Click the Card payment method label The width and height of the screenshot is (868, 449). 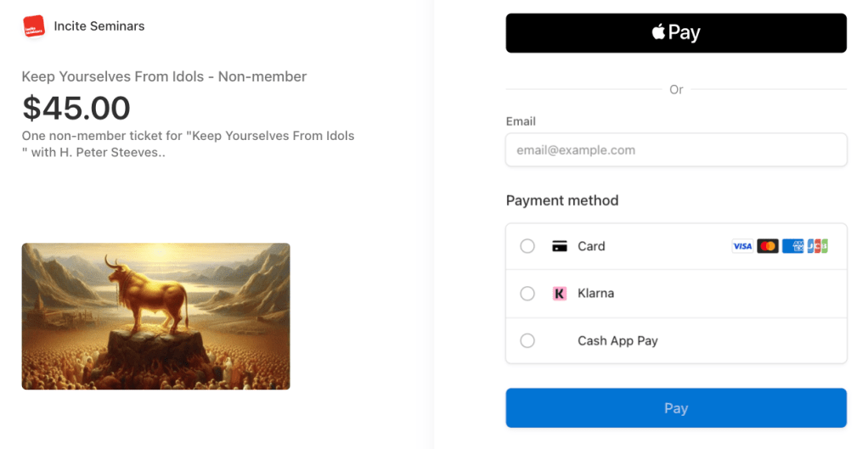(591, 246)
